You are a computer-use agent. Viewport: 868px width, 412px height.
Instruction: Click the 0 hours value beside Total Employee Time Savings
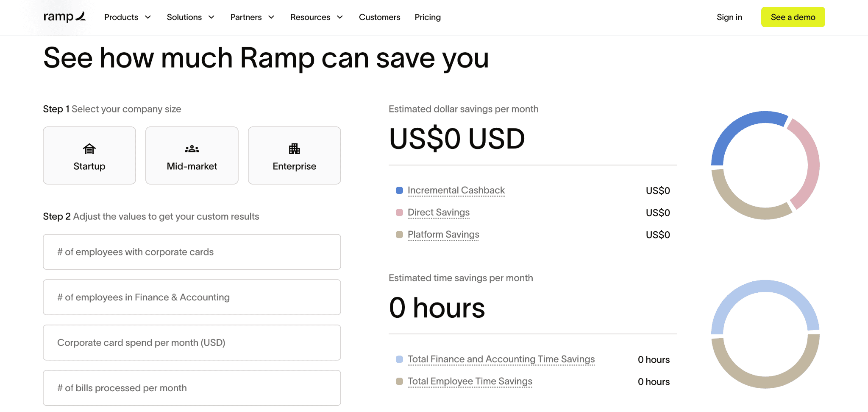coord(654,381)
